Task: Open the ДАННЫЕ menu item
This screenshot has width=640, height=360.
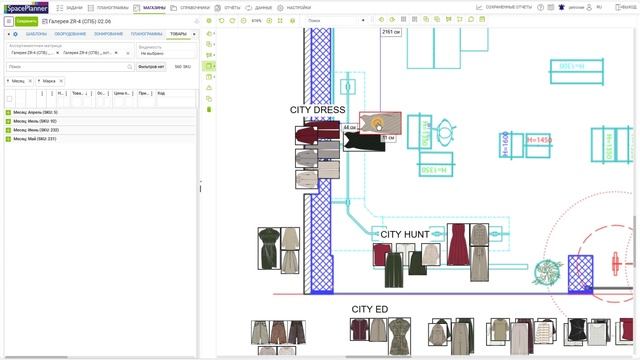Action: 259,8
